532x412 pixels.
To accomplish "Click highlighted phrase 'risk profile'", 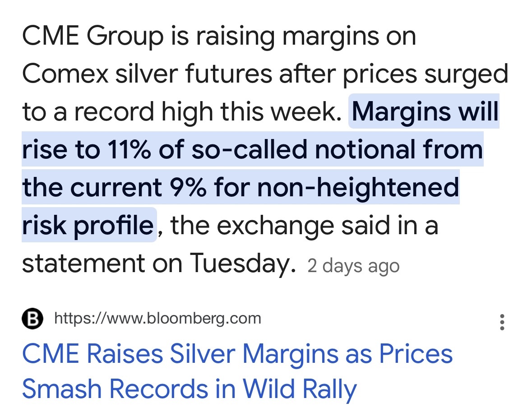I will pyautogui.click(x=88, y=225).
